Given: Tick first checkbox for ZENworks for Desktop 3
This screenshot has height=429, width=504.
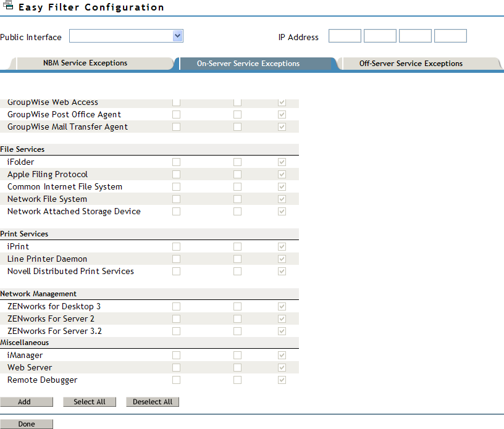Looking at the screenshot, I should [x=176, y=306].
